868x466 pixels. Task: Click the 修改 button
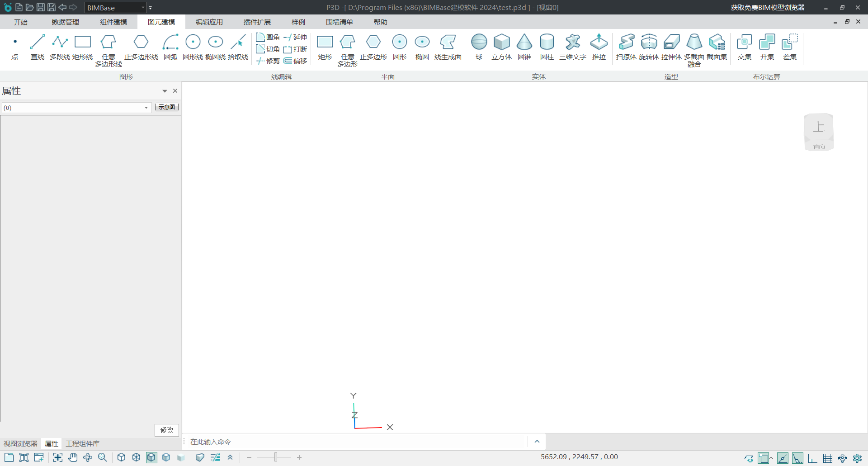167,430
